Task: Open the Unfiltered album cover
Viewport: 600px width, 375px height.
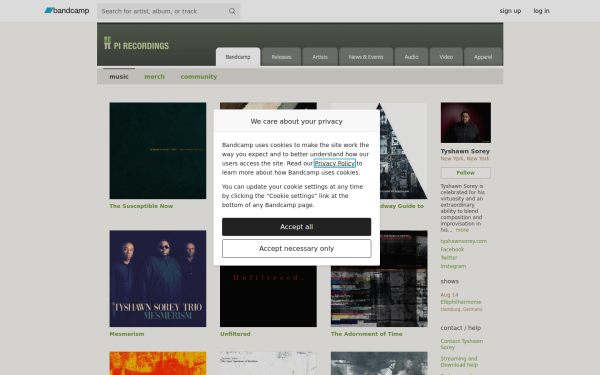Action: coord(268,297)
